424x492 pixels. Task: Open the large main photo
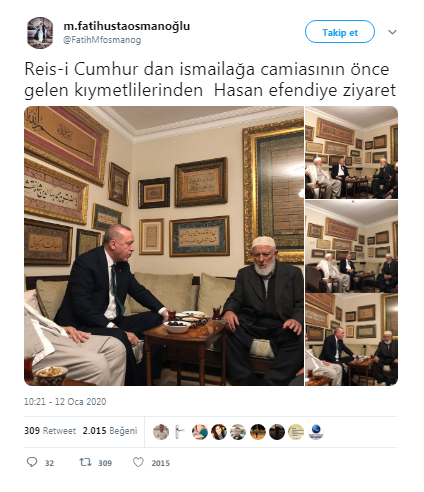pyautogui.click(x=164, y=246)
